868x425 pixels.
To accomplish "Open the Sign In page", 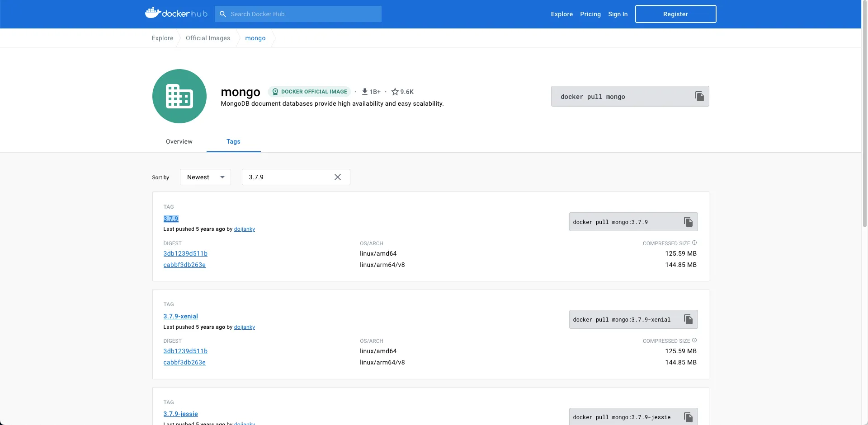I will (x=618, y=14).
